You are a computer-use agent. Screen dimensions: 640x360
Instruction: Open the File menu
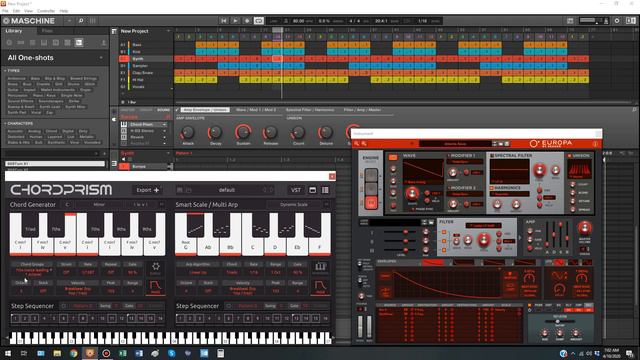(x=5, y=11)
